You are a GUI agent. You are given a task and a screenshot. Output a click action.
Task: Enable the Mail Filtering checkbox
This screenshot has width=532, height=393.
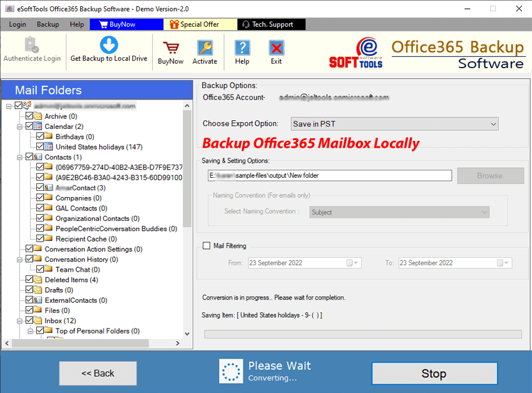207,247
